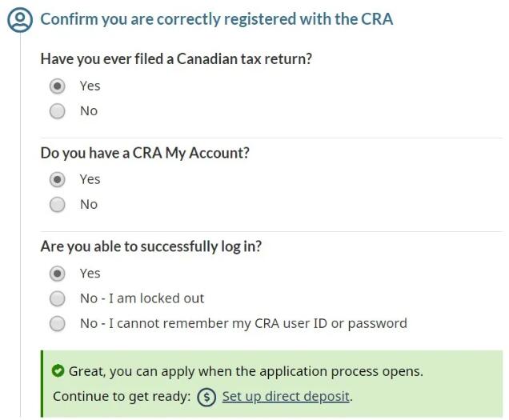Select the 'No - I am locked out' radio button
509x420 pixels.
click(58, 298)
